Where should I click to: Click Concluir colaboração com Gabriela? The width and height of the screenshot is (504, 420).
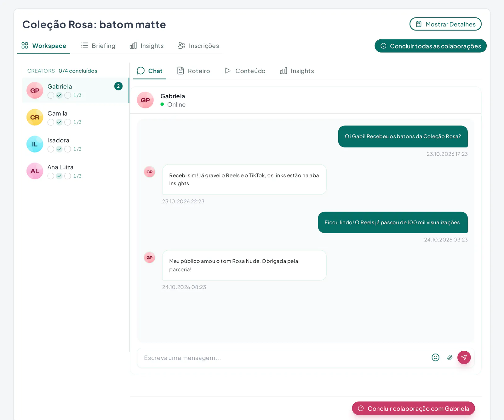413,408
